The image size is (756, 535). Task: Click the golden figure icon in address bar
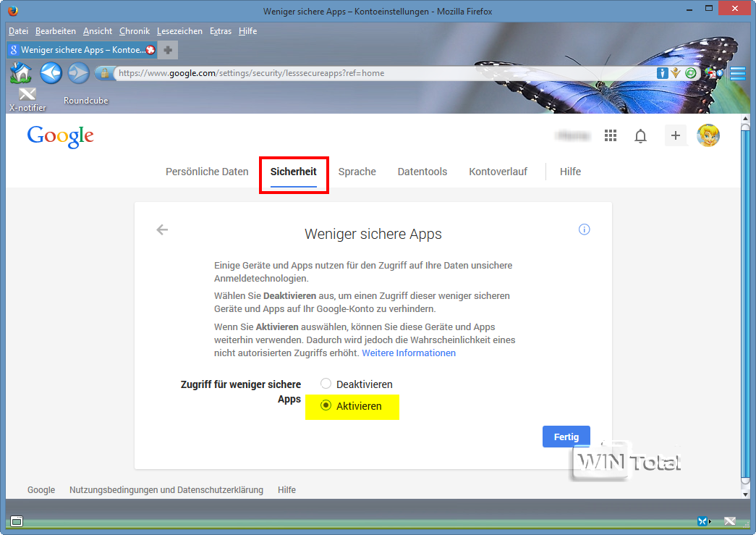(x=676, y=73)
